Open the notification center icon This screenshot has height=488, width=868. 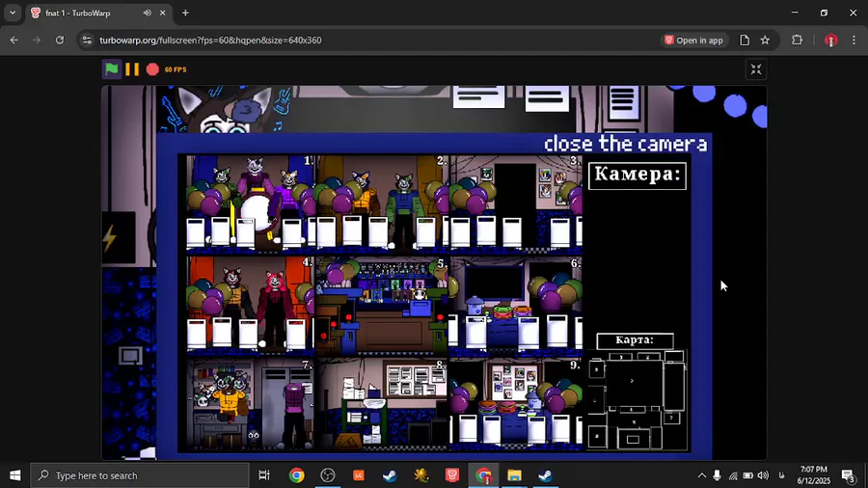click(x=849, y=475)
